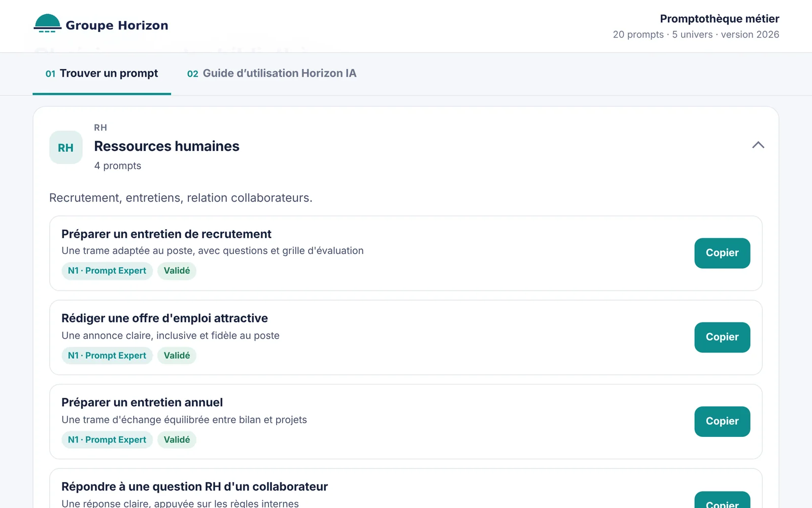Click '20 prompts · 5 univers · version 2026' text
812x508 pixels.
coord(696,35)
